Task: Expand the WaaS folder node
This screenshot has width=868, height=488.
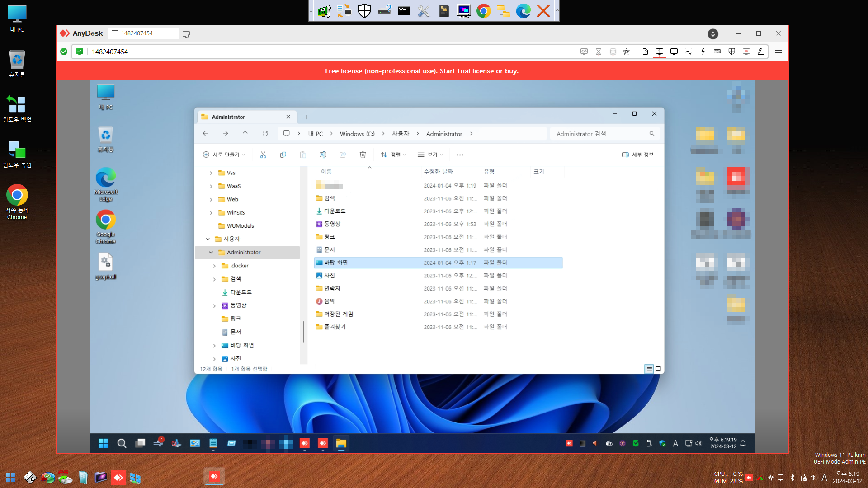Action: pyautogui.click(x=211, y=186)
